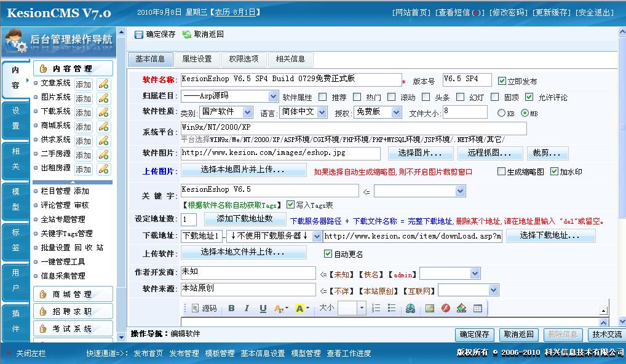Enable 头条 attribute checkbox
Image resolution: width=626 pixels, height=364 pixels.
pos(426,97)
